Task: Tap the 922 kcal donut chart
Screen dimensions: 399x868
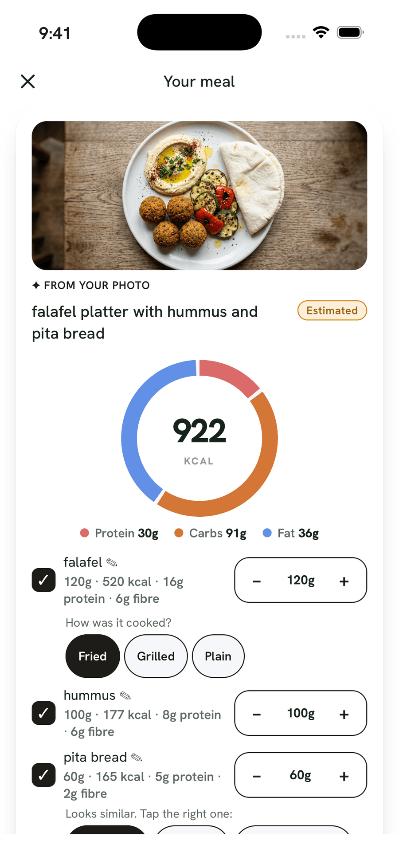Action: 199,438
